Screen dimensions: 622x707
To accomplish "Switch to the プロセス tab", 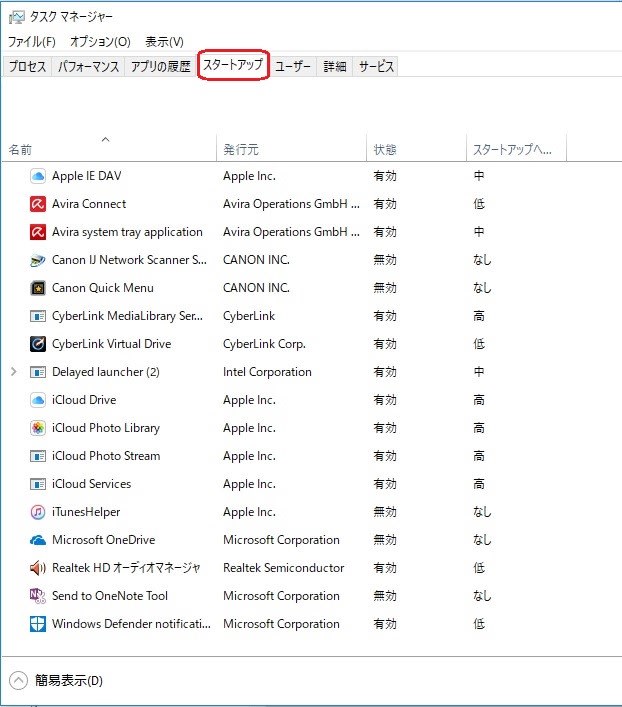I will click(27, 66).
